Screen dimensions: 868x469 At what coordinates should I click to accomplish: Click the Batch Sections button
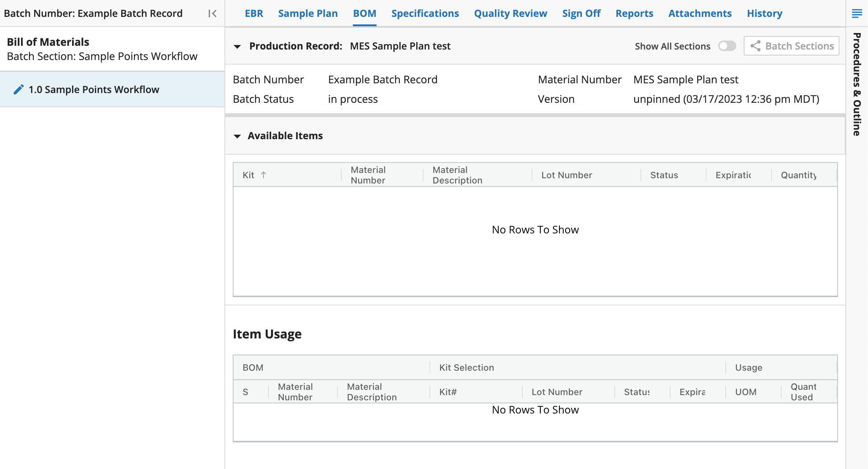[x=791, y=46]
